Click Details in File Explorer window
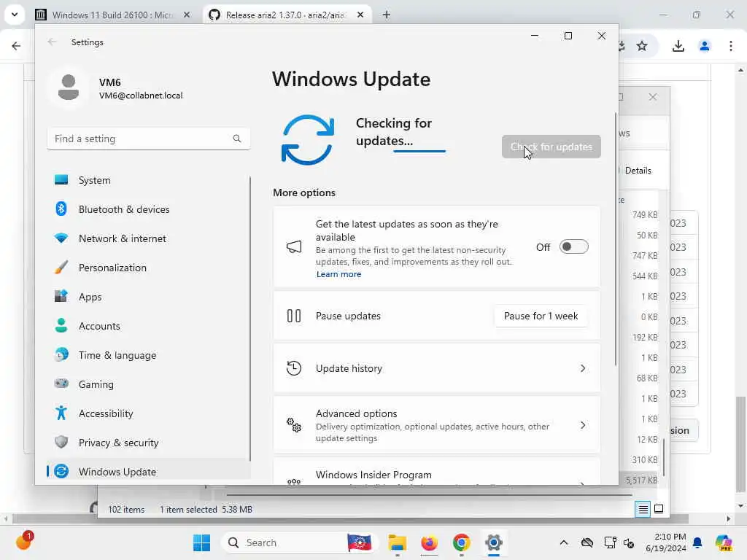This screenshot has height=560, width=747. tap(638, 171)
